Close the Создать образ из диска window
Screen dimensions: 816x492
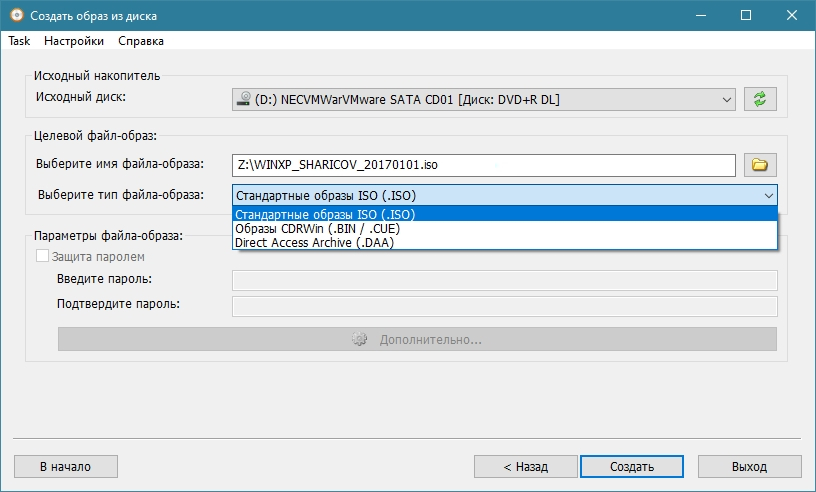792,16
